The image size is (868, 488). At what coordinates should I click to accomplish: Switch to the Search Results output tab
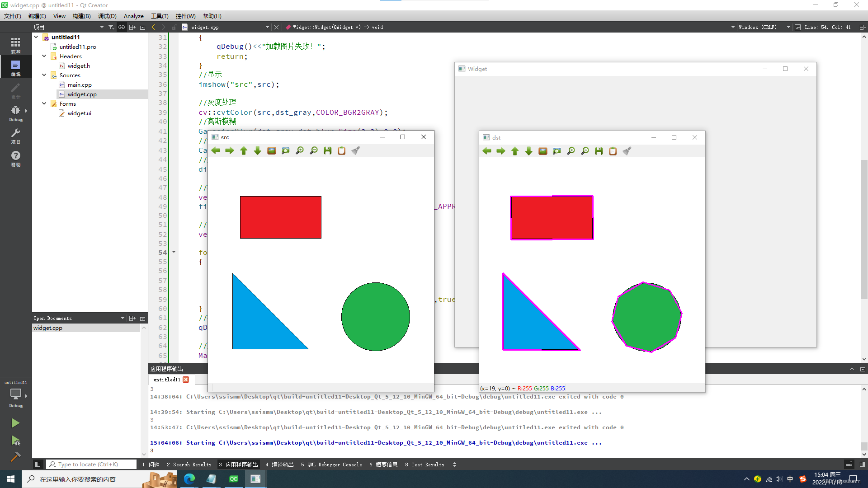coord(189,465)
